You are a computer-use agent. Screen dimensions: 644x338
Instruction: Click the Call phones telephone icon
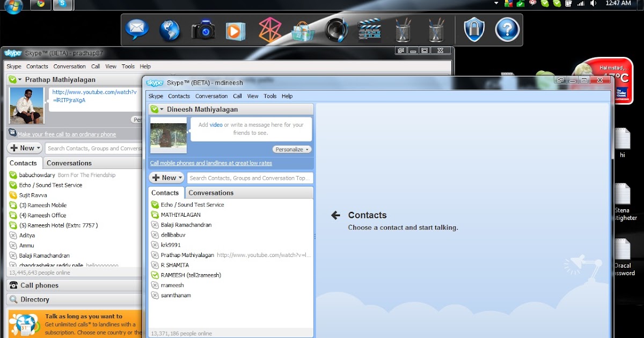[13, 285]
